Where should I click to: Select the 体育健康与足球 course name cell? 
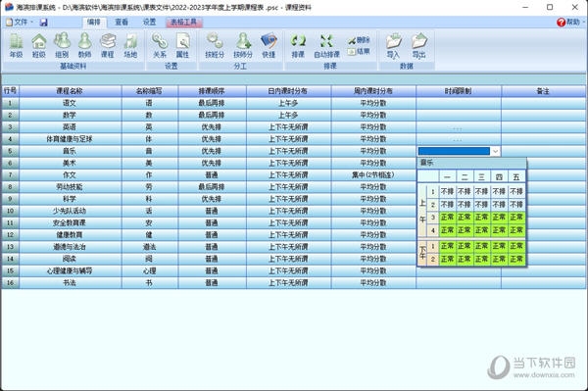70,139
